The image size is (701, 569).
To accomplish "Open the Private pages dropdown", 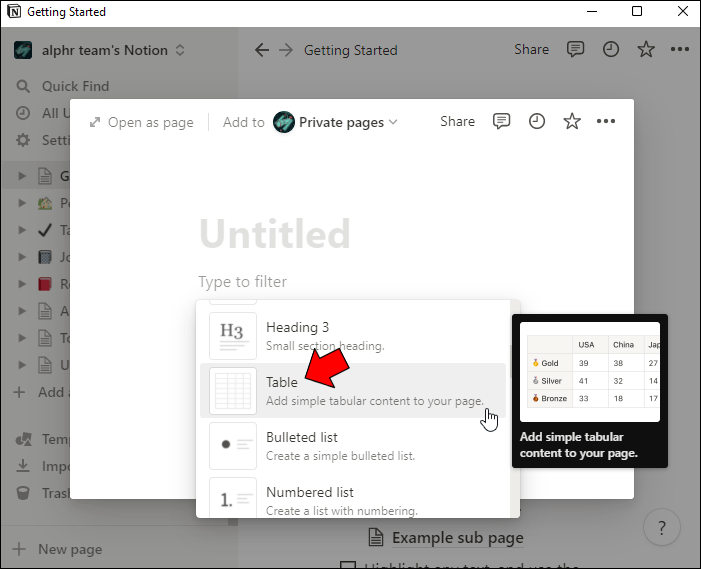I will (335, 122).
